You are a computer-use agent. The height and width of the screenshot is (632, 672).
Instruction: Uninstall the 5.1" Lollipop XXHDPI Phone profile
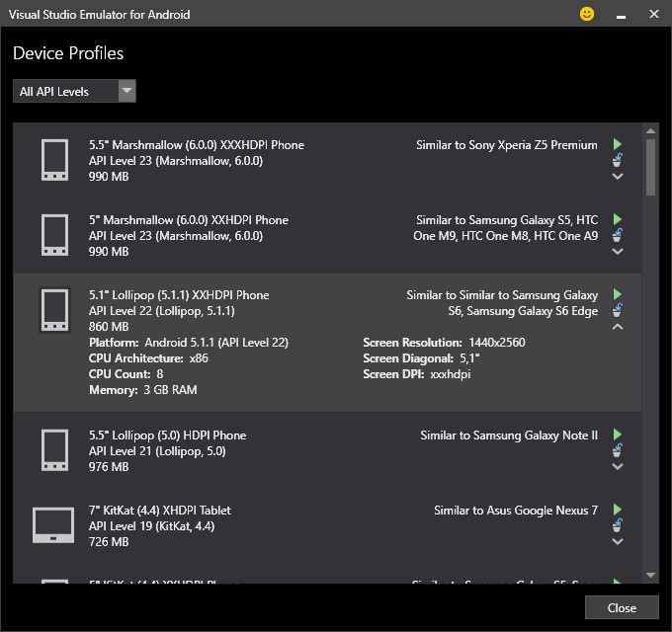click(617, 310)
